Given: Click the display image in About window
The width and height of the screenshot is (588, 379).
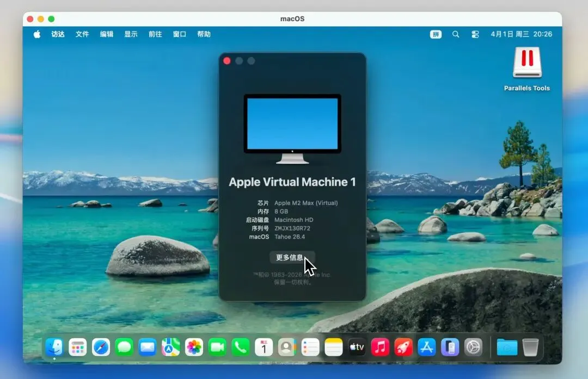Looking at the screenshot, I should click(x=292, y=129).
